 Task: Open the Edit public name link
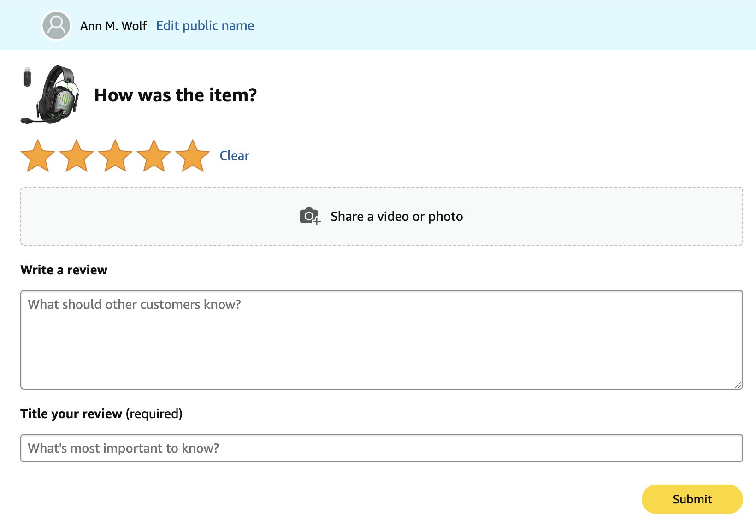(205, 26)
